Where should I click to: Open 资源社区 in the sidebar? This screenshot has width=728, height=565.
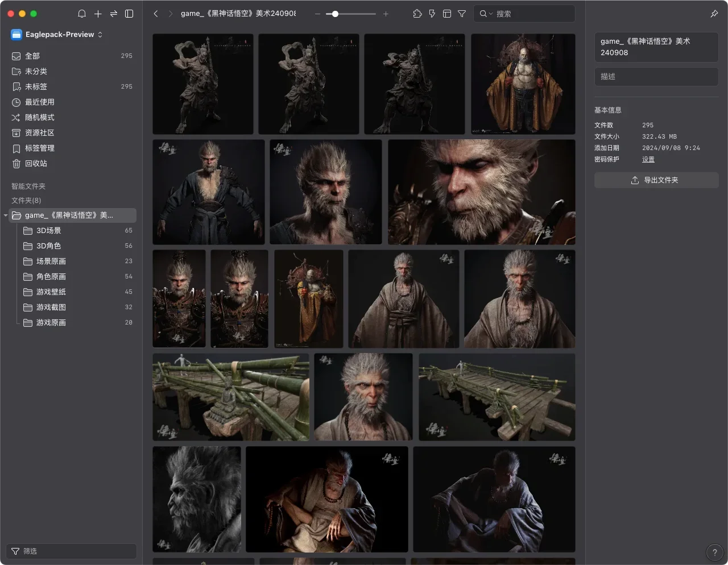click(x=72, y=132)
